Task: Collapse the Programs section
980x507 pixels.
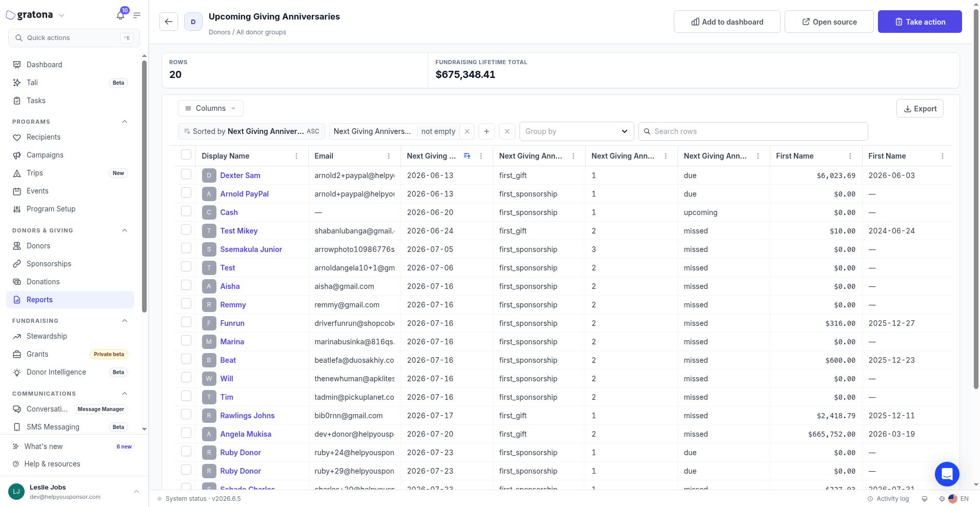Action: pyautogui.click(x=125, y=122)
